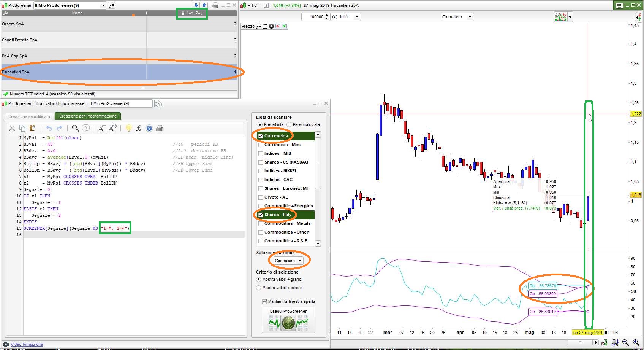Open the virtual keyboard icon in chart title bar
Screen dimensions: 644x350
620,5
